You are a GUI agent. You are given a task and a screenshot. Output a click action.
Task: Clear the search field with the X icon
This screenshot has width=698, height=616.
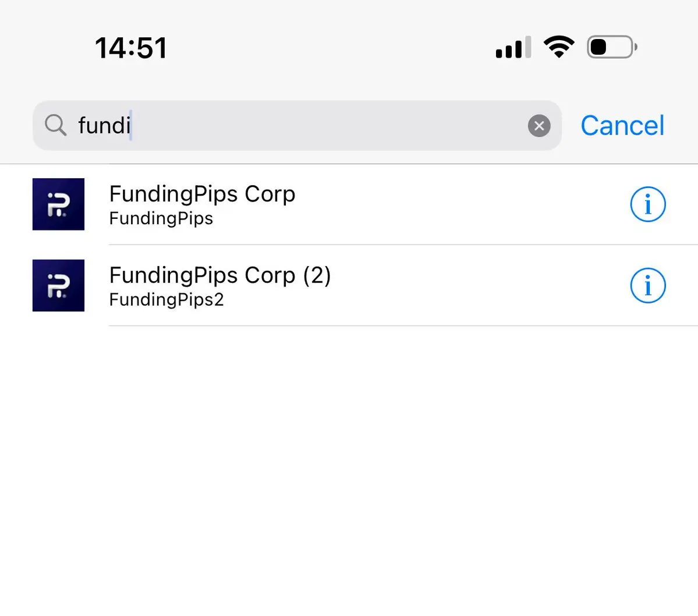539,125
